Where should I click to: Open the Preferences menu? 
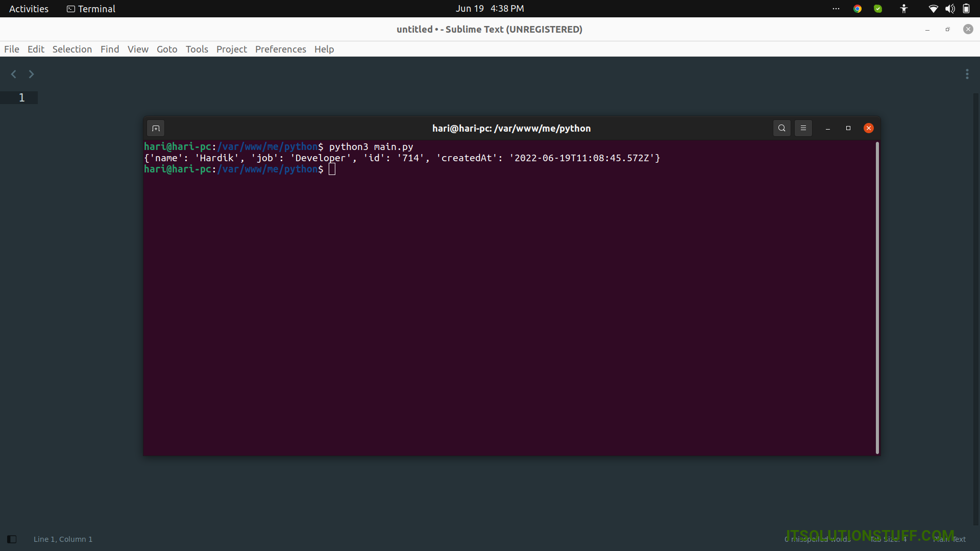point(280,49)
